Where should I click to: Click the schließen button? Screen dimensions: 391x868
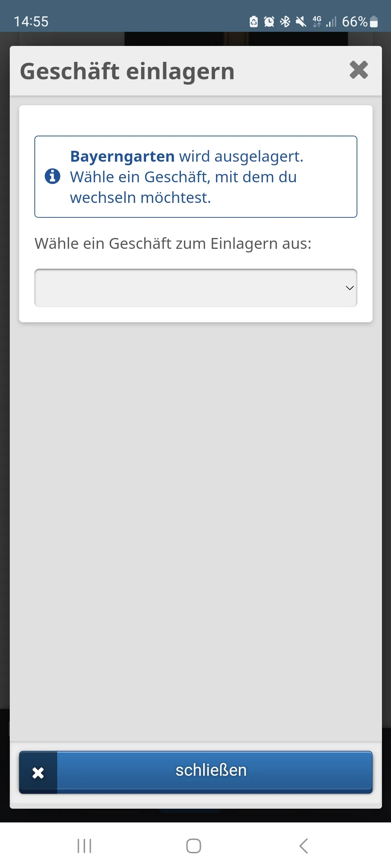196,772
